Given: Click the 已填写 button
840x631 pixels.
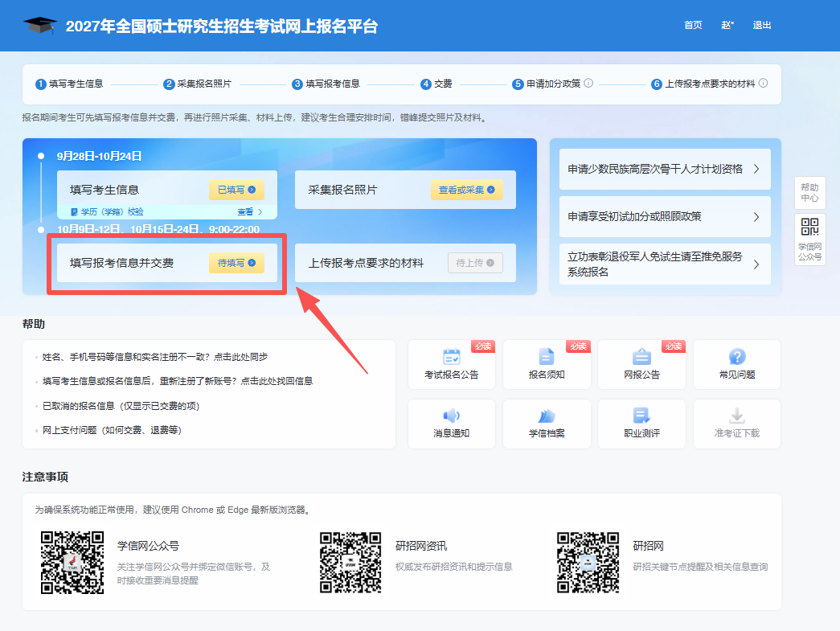Looking at the screenshot, I should [x=236, y=190].
